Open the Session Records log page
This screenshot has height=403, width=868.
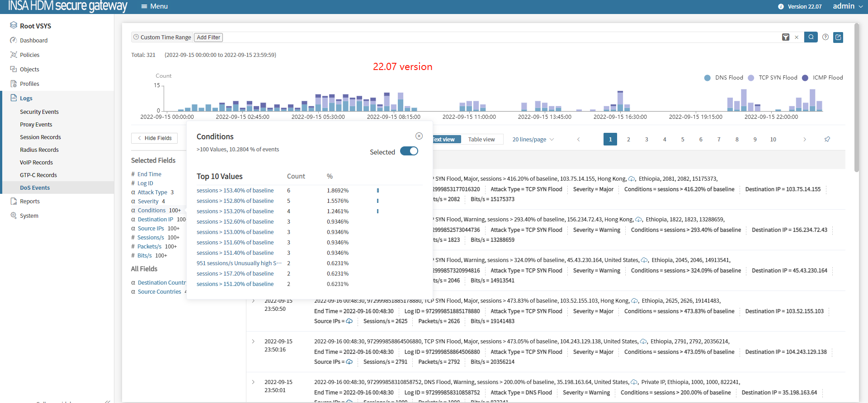(x=40, y=137)
